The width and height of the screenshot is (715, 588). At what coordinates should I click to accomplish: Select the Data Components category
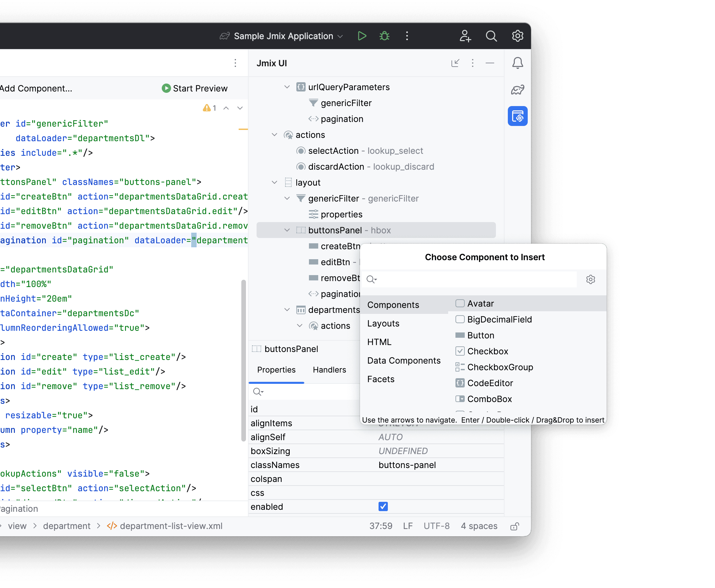pos(404,361)
